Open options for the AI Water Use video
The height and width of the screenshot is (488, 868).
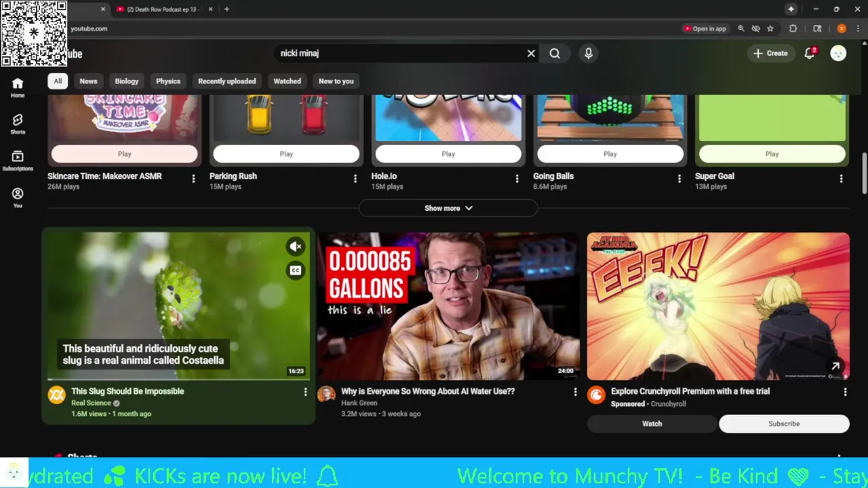(575, 392)
